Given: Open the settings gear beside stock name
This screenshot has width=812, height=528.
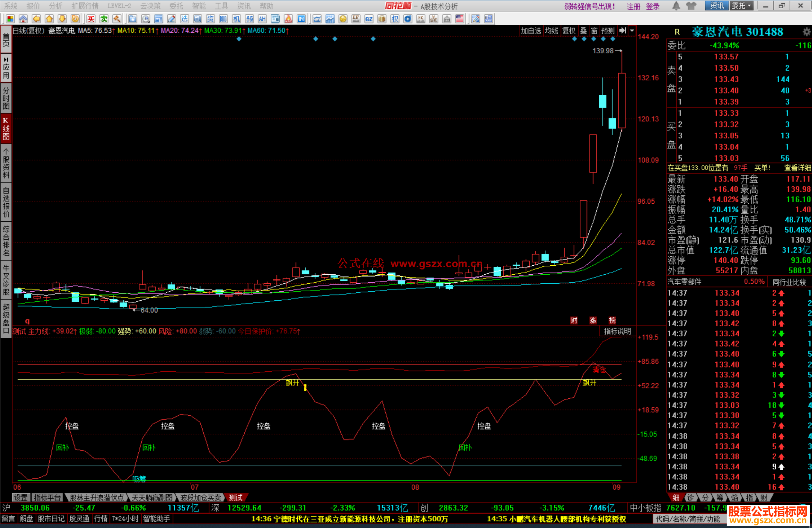Looking at the screenshot, I should [x=806, y=32].
